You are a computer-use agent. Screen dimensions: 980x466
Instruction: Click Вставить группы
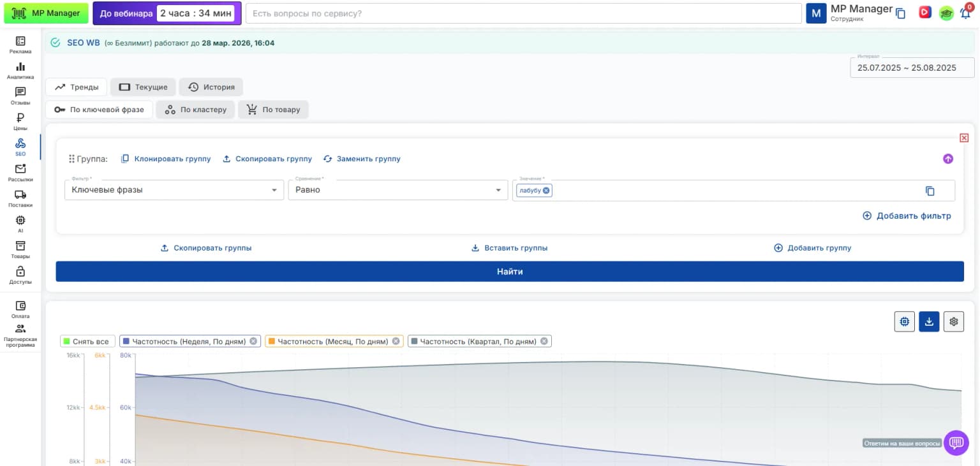[x=509, y=248]
